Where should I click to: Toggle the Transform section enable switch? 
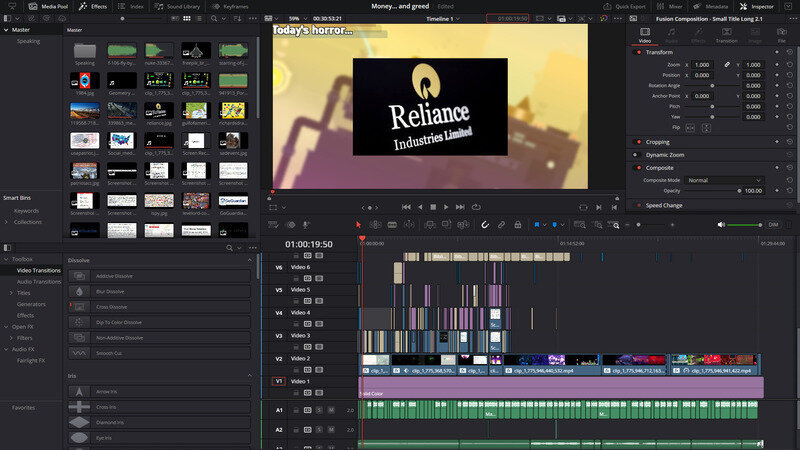pyautogui.click(x=637, y=52)
